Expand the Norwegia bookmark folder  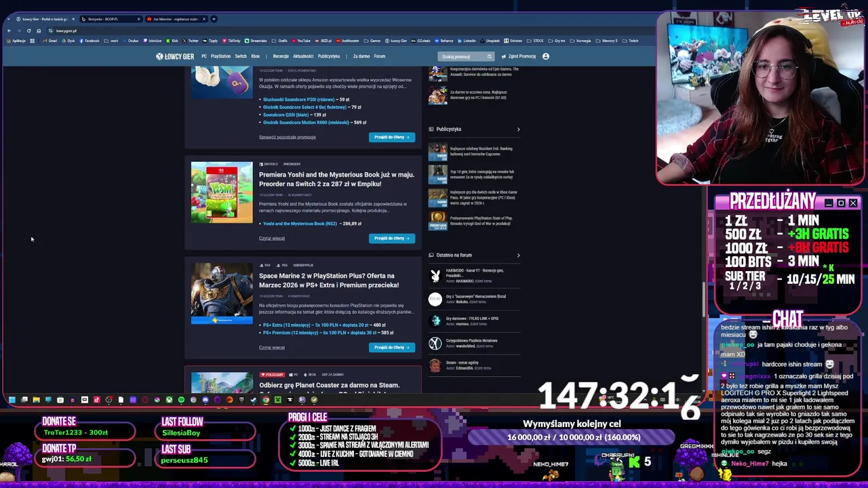[580, 41]
